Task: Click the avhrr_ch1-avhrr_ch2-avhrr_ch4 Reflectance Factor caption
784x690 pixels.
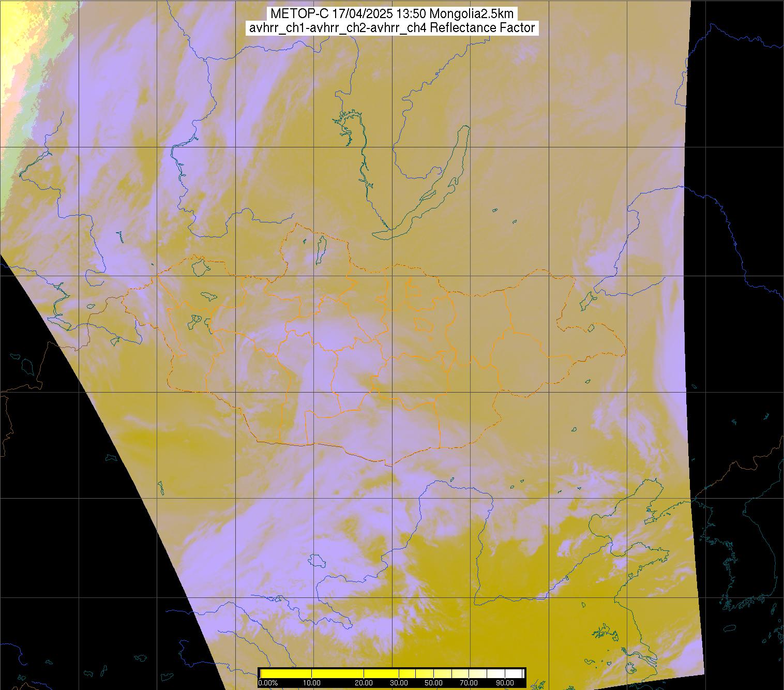Action: pyautogui.click(x=391, y=28)
